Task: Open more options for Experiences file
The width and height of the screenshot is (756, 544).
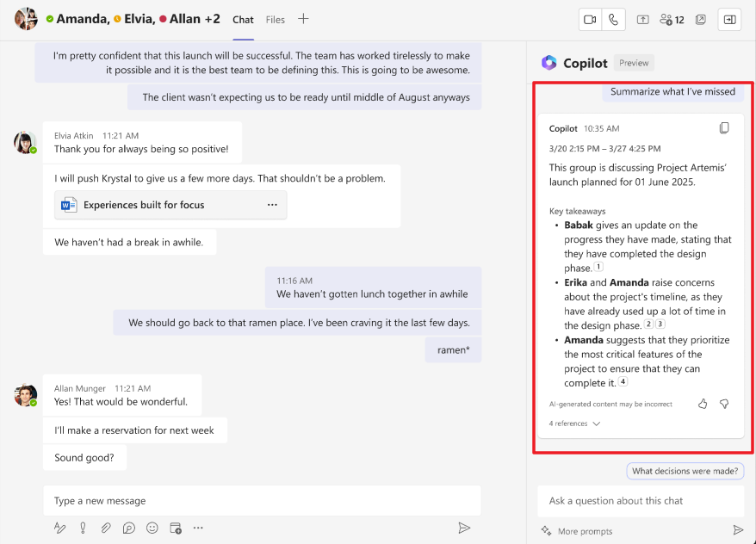Action: pyautogui.click(x=272, y=205)
